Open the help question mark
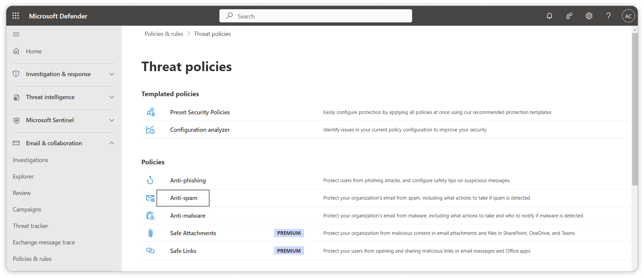 (x=608, y=16)
